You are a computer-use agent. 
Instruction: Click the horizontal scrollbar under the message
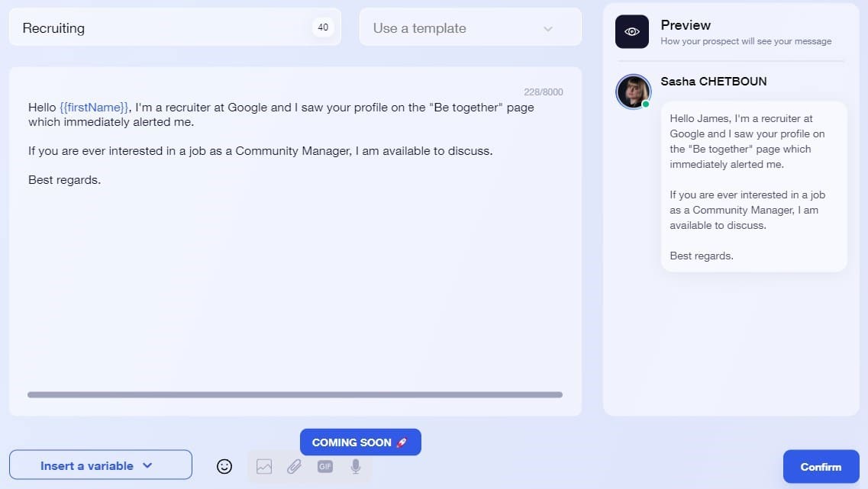[295, 394]
